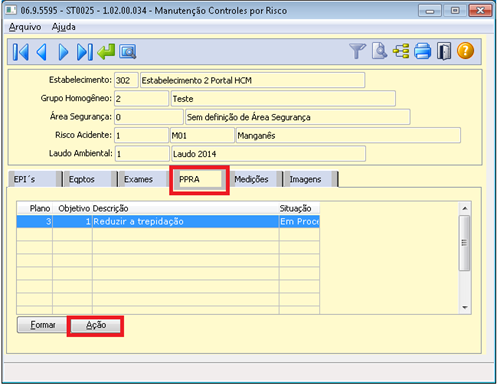
Task: Open the hierarchy tree icon
Action: (x=401, y=51)
